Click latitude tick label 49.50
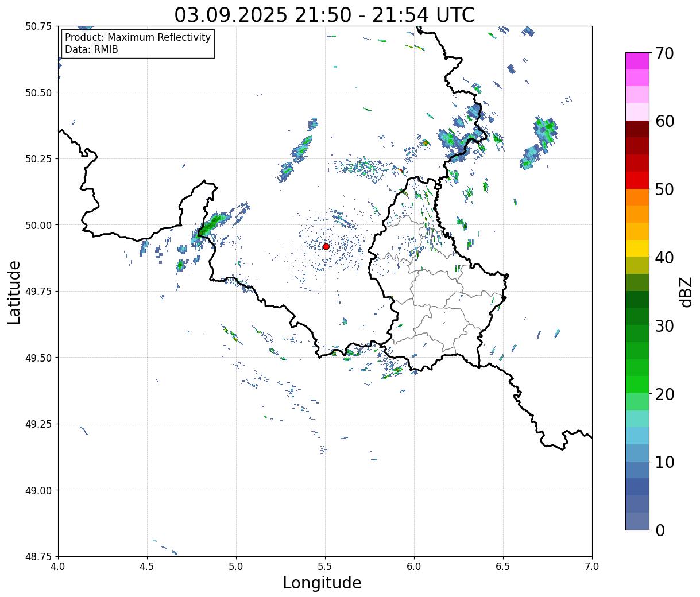This screenshot has height=597, width=700. pyautogui.click(x=38, y=358)
